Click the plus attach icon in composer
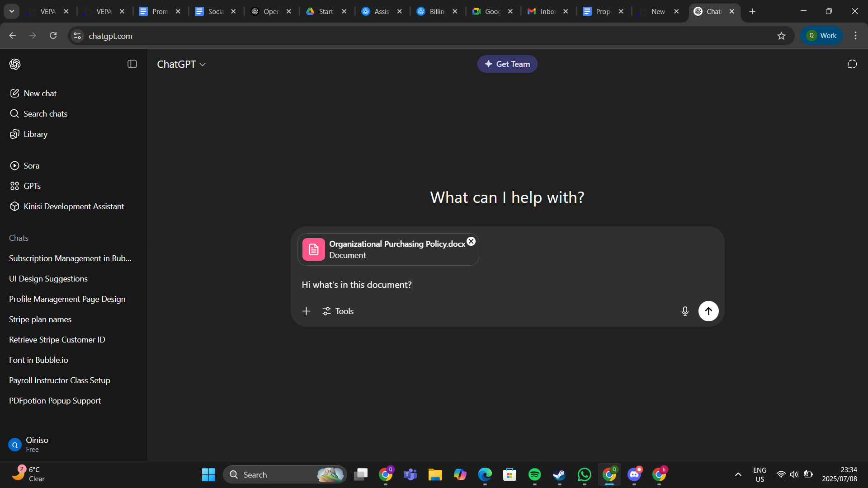The width and height of the screenshot is (868, 488). [306, 311]
